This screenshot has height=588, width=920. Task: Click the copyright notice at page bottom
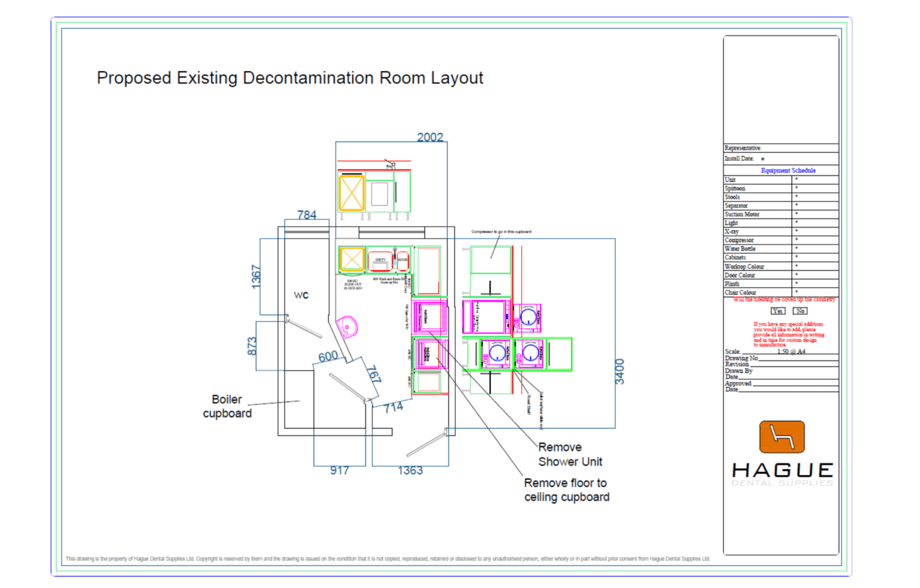pos(388,559)
